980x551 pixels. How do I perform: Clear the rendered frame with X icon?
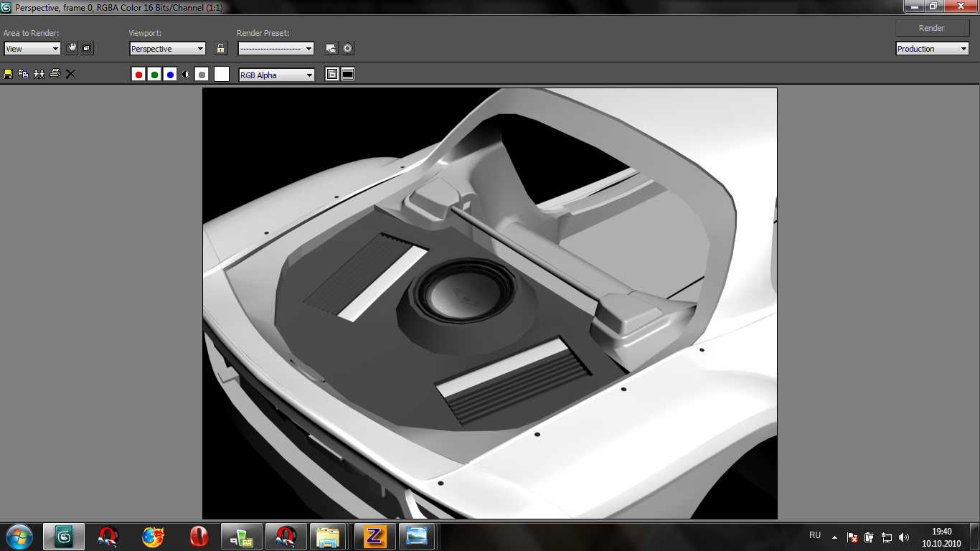70,74
